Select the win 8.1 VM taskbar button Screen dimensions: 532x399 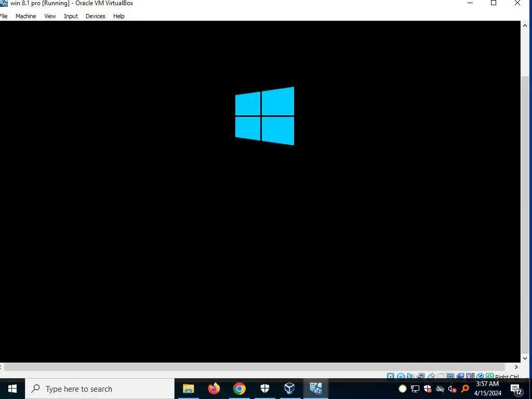tap(315, 389)
